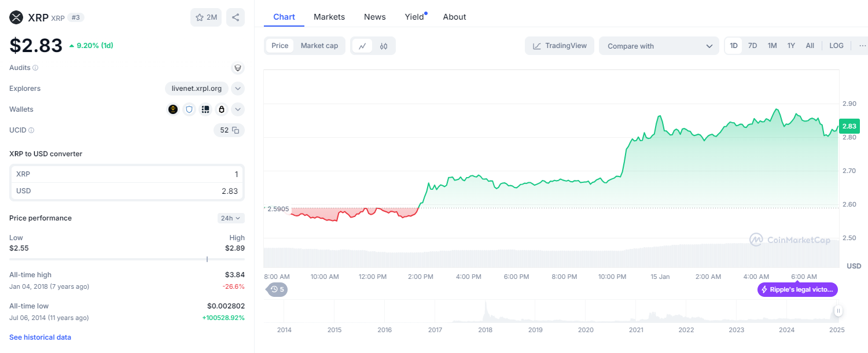Image resolution: width=868 pixels, height=353 pixels.
Task: Expand the Explorers dropdown chevron
Action: pyautogui.click(x=238, y=89)
